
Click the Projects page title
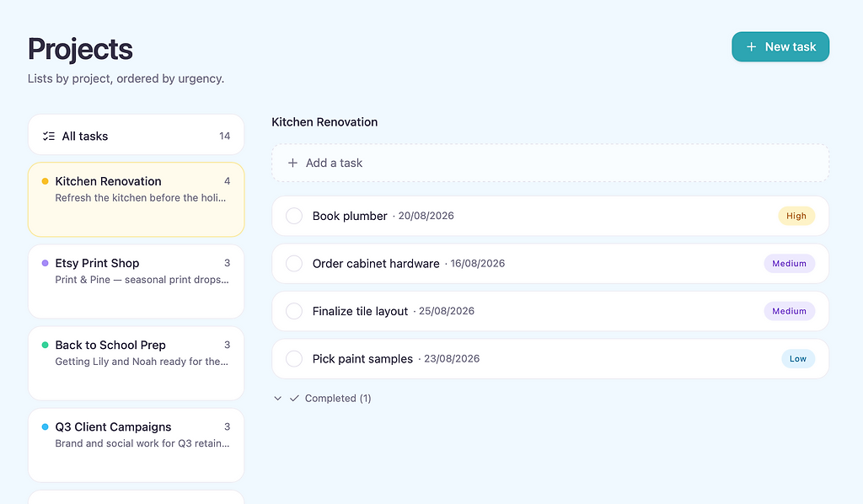click(80, 49)
